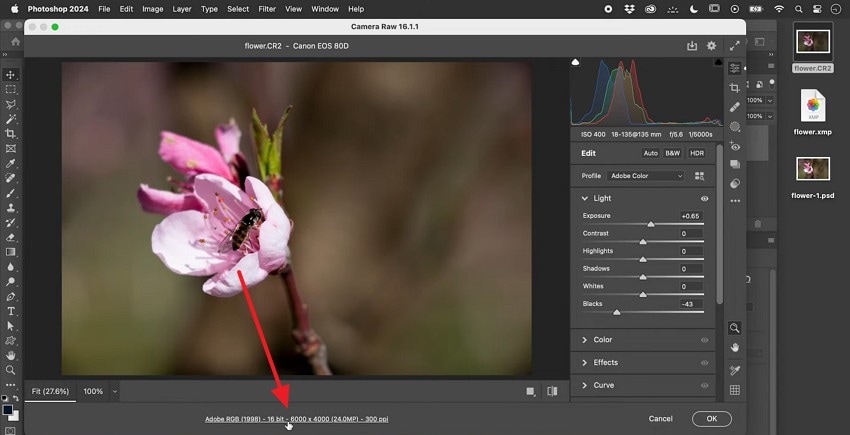
Task: Toggle the grid overlay icon
Action: tap(735, 390)
